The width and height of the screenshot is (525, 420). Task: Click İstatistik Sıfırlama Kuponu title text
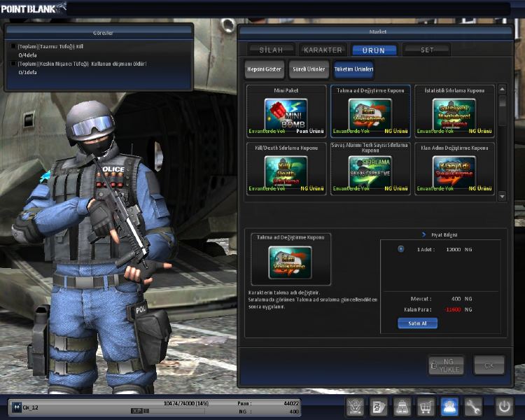click(454, 90)
